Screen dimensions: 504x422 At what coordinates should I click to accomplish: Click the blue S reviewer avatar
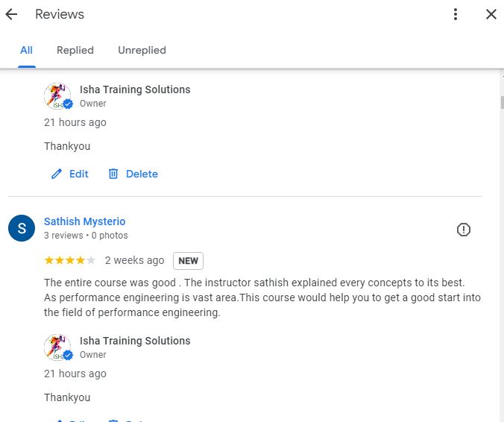pos(22,228)
